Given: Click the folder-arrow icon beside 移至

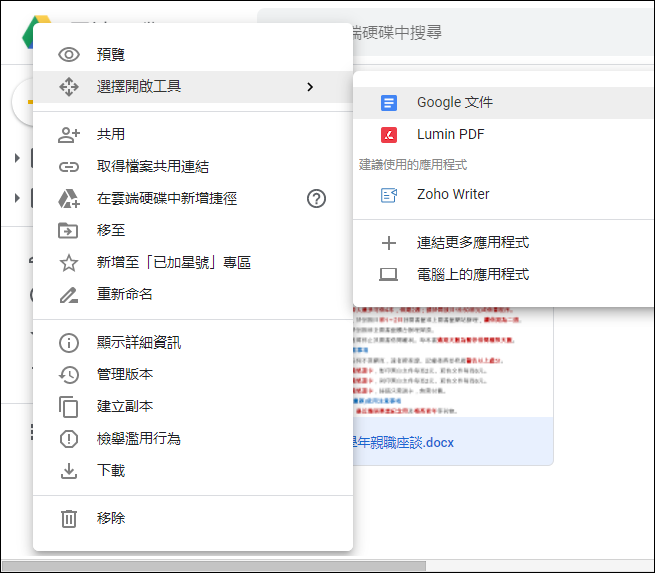Looking at the screenshot, I should [x=68, y=231].
